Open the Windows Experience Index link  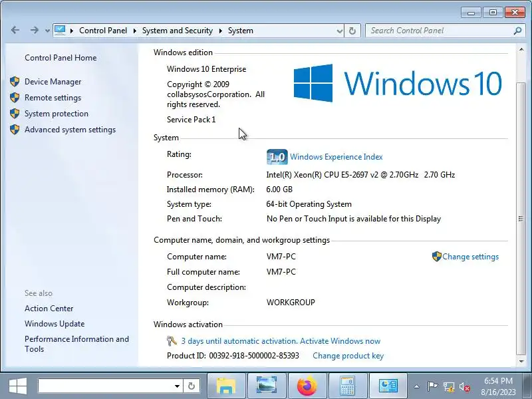pos(336,157)
